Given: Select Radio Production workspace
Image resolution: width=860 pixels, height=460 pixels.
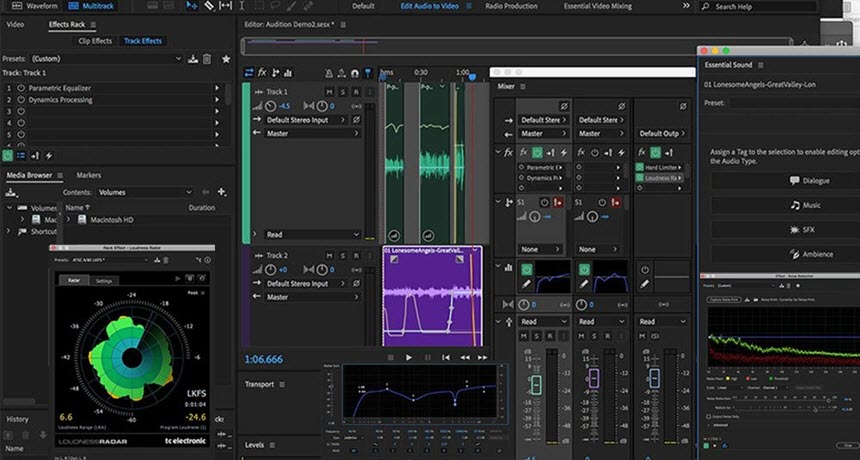Looking at the screenshot, I should pos(511,6).
